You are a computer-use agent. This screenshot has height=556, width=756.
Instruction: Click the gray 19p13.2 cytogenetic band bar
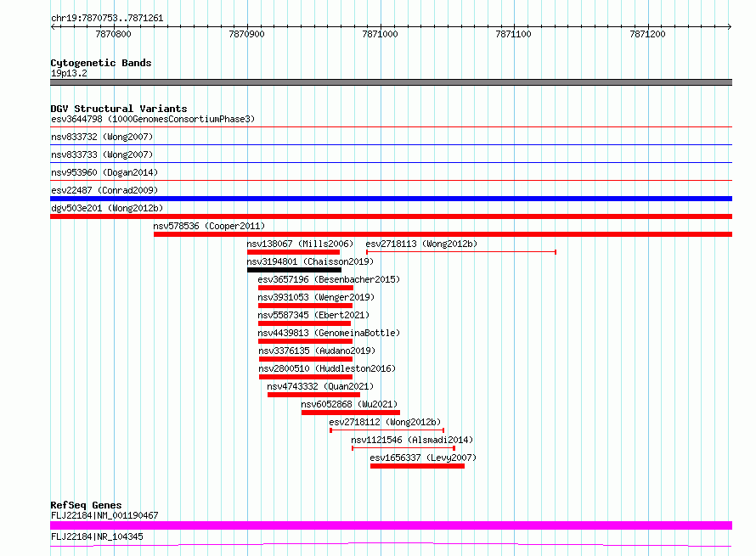391,82
